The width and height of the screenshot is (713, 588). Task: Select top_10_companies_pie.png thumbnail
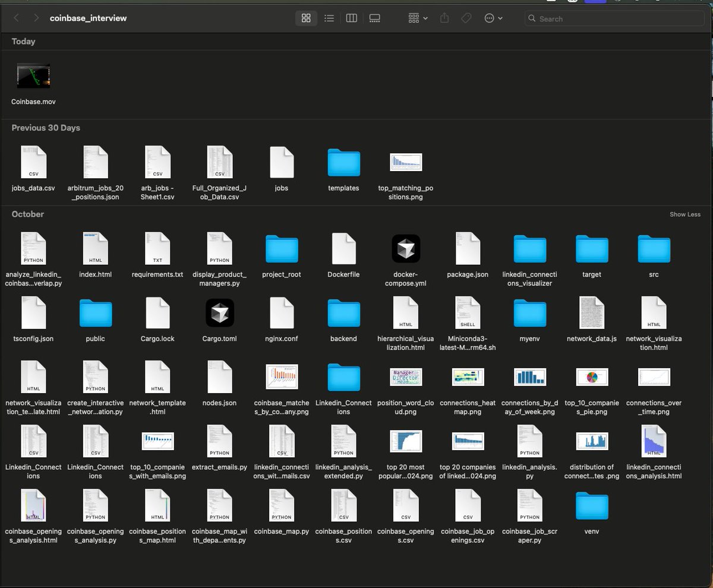[592, 377]
